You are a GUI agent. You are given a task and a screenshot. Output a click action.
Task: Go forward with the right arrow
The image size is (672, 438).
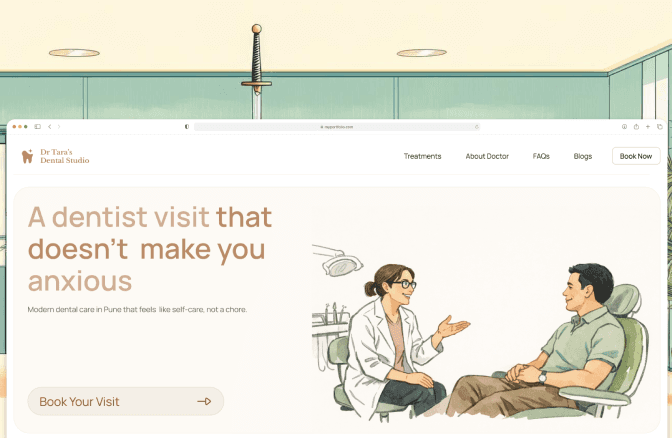coord(59,127)
